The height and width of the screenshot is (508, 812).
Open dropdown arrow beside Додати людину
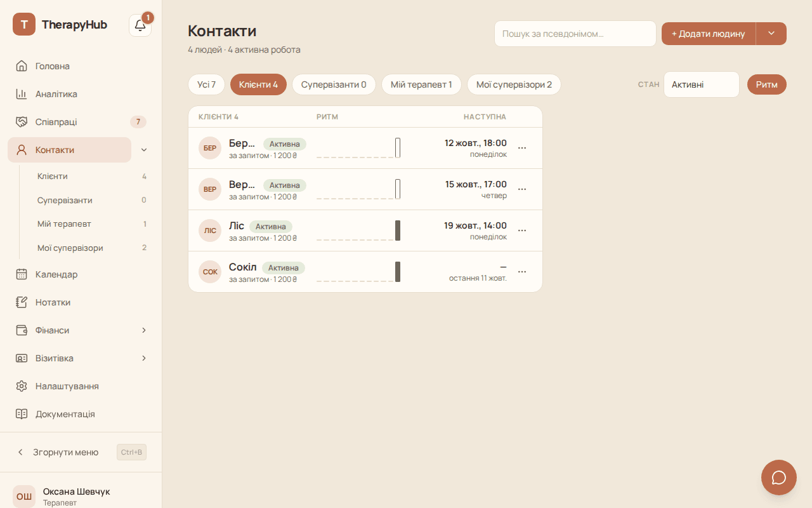[x=771, y=34]
